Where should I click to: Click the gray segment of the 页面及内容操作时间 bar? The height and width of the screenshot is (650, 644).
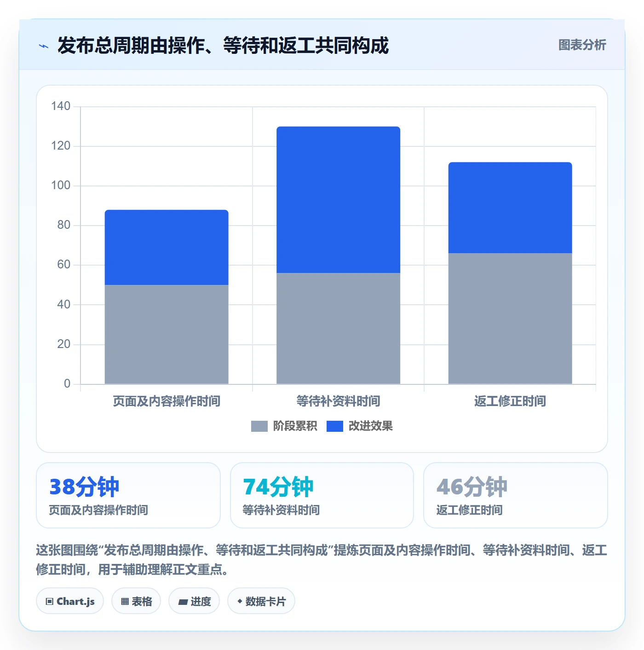(x=167, y=335)
